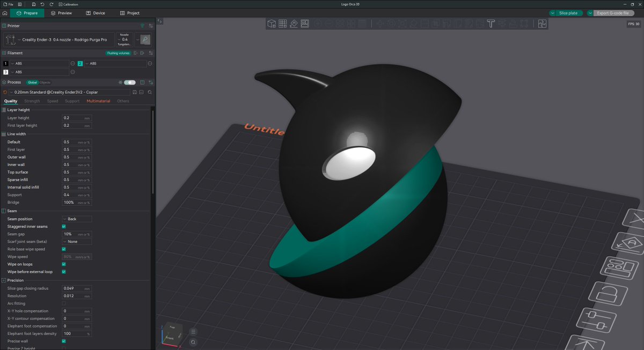Toggle Wipe before external loop checkbox
This screenshot has height=350, width=644.
(64, 272)
